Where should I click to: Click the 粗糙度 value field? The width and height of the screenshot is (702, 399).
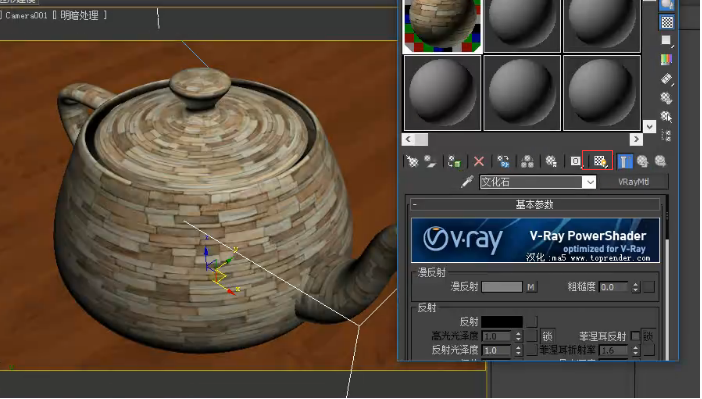(614, 287)
